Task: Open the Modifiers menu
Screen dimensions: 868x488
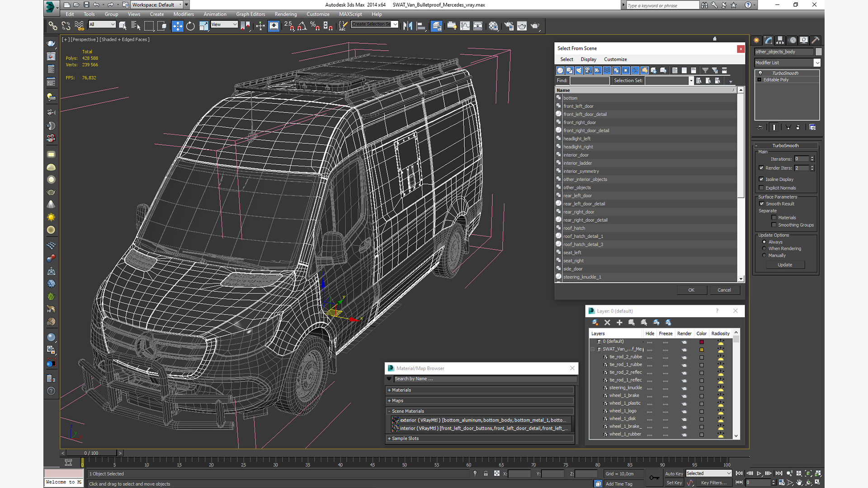Action: coord(184,14)
